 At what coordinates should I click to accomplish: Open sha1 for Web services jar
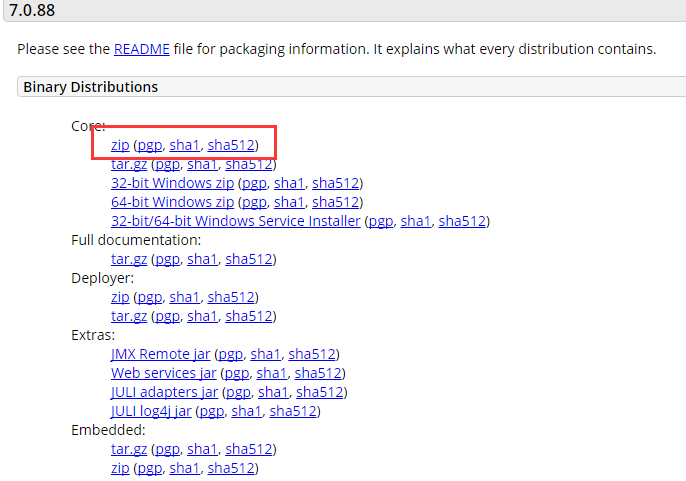[271, 373]
